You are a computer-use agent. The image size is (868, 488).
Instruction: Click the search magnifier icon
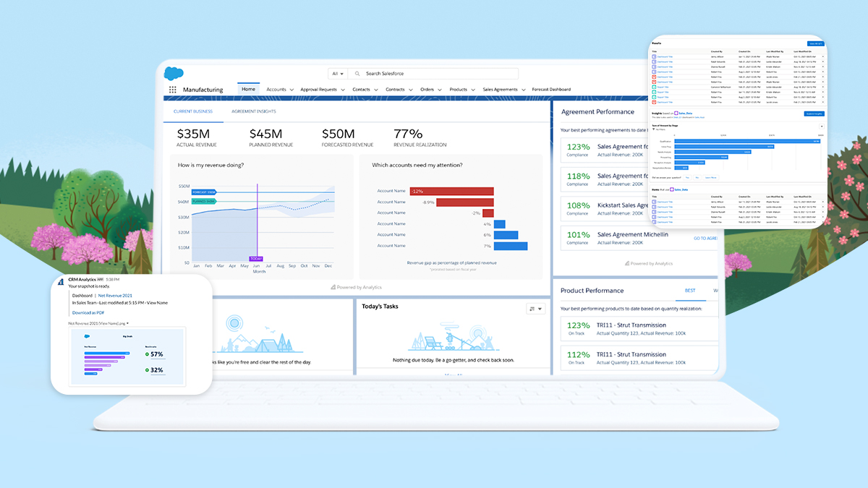click(x=357, y=74)
